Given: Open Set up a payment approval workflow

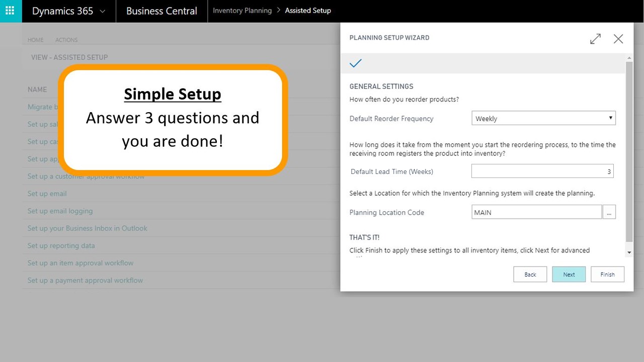Looking at the screenshot, I should [x=85, y=281].
